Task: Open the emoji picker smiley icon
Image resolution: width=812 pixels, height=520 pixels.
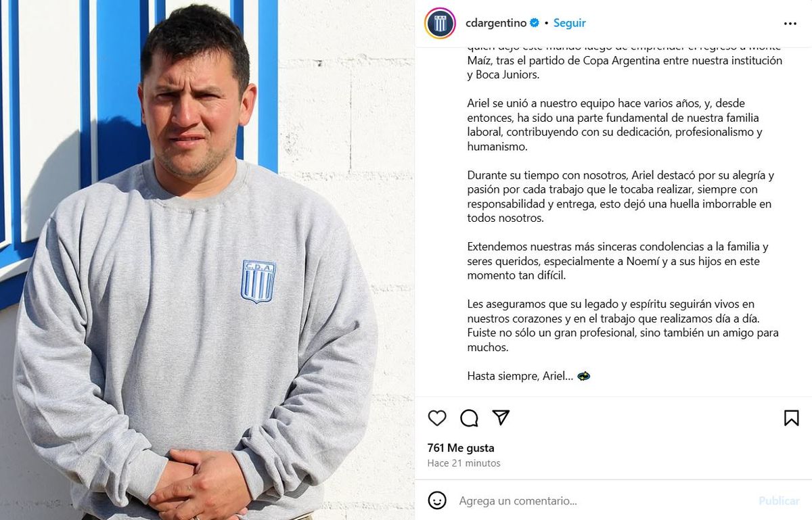Action: point(437,500)
